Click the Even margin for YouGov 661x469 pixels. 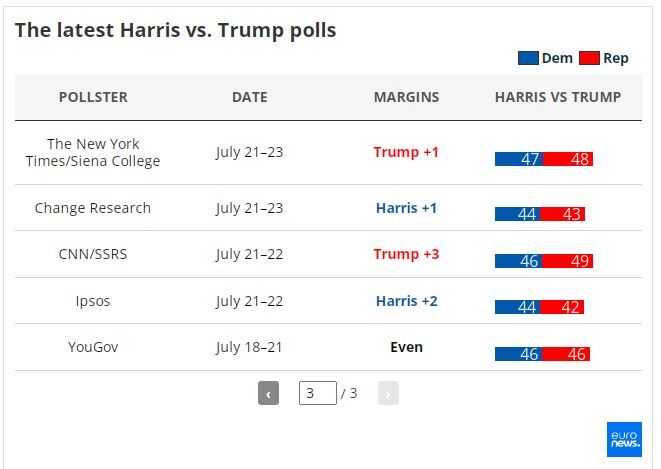click(x=406, y=347)
